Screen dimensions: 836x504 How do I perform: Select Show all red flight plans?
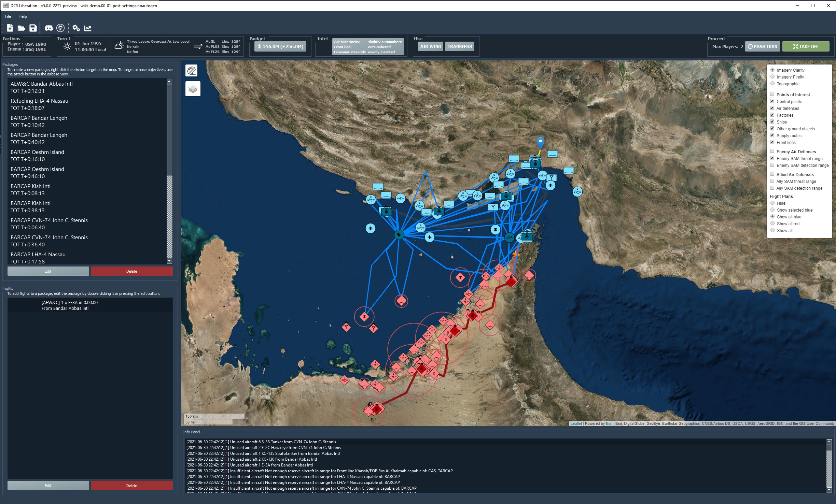point(772,224)
